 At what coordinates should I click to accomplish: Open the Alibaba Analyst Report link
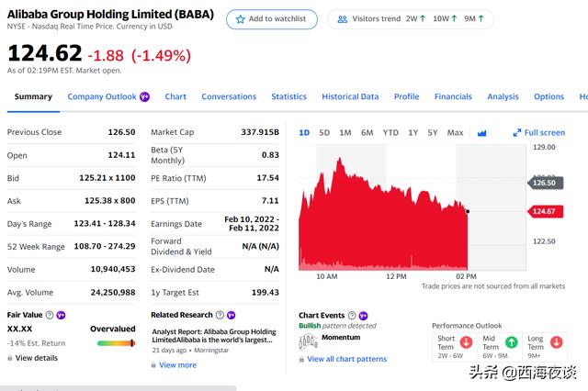tap(213, 336)
